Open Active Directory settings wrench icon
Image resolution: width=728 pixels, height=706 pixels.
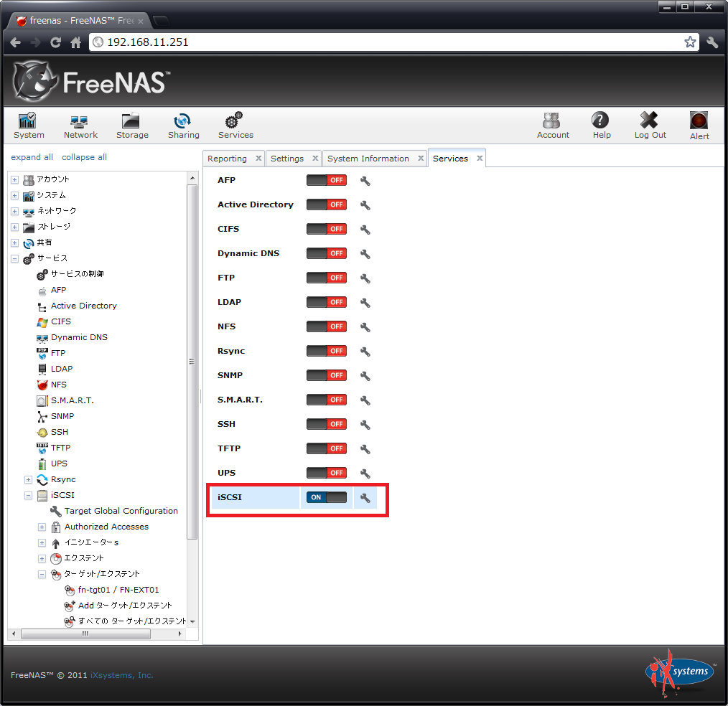[x=365, y=205]
